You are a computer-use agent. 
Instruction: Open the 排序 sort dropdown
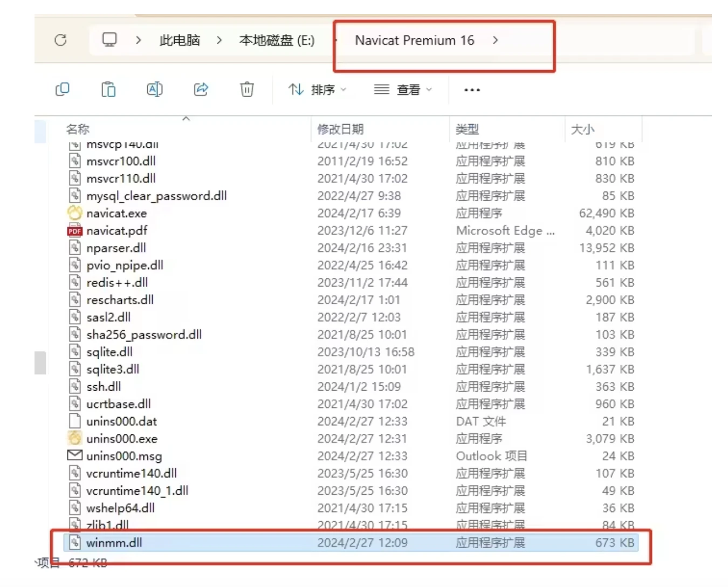click(x=317, y=90)
